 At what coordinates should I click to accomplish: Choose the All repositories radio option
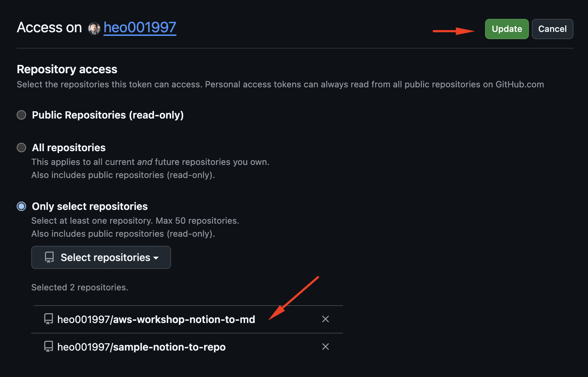pos(22,148)
